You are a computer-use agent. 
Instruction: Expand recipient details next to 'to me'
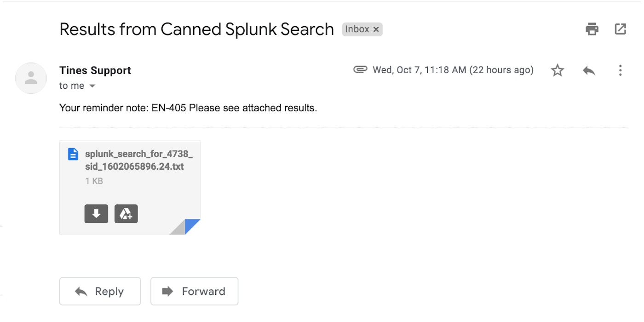pyautogui.click(x=92, y=86)
